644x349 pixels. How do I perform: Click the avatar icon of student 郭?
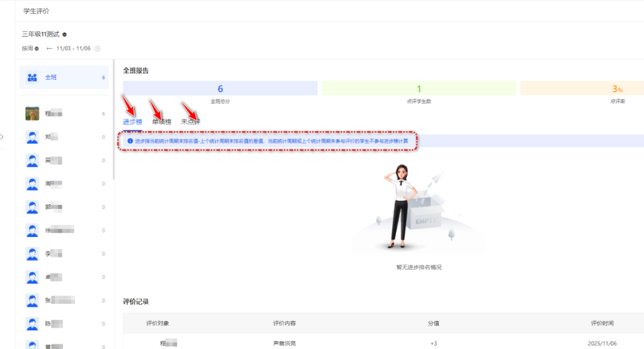[x=32, y=207]
